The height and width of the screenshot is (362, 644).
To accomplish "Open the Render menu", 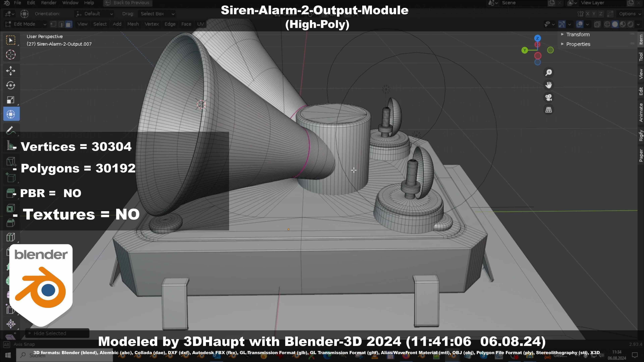I will click(48, 3).
